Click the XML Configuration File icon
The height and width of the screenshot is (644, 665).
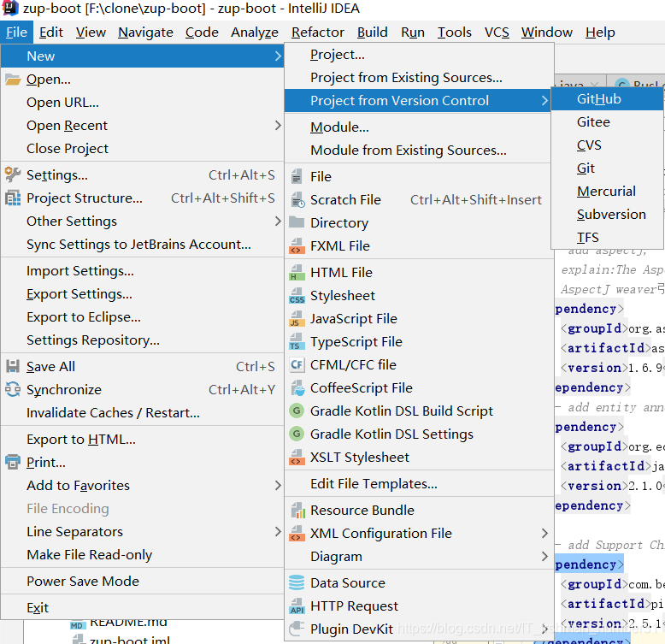tap(297, 534)
